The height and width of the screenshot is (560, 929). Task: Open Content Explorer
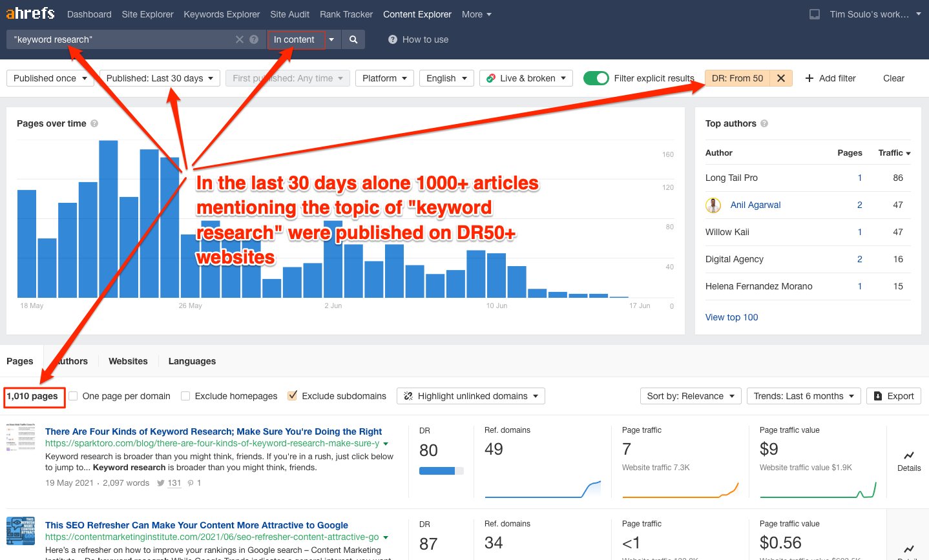417,14
